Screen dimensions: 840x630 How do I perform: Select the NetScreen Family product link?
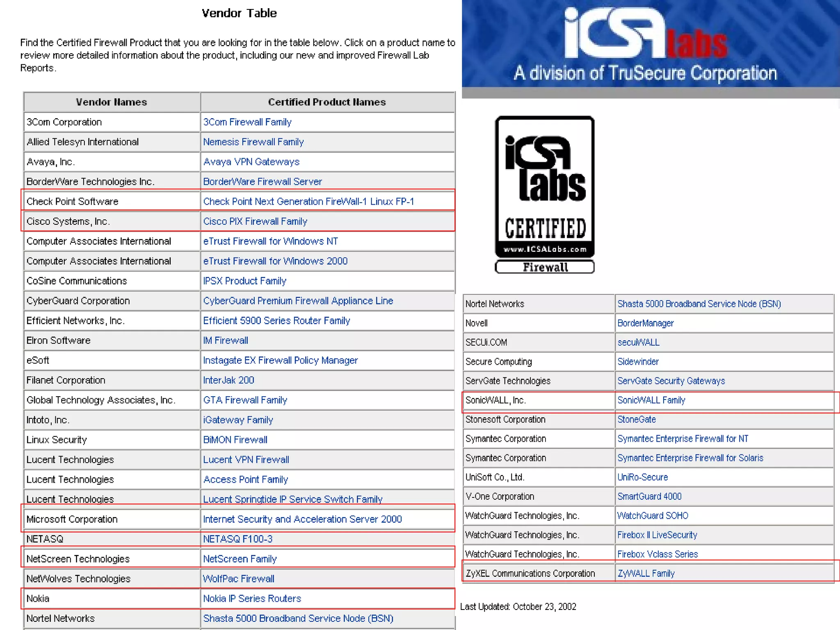[x=240, y=559]
